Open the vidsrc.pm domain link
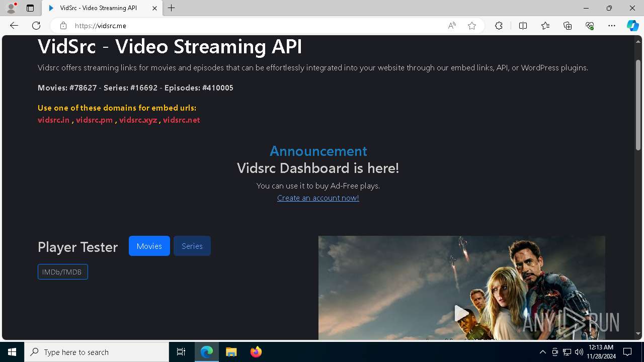 click(x=94, y=120)
